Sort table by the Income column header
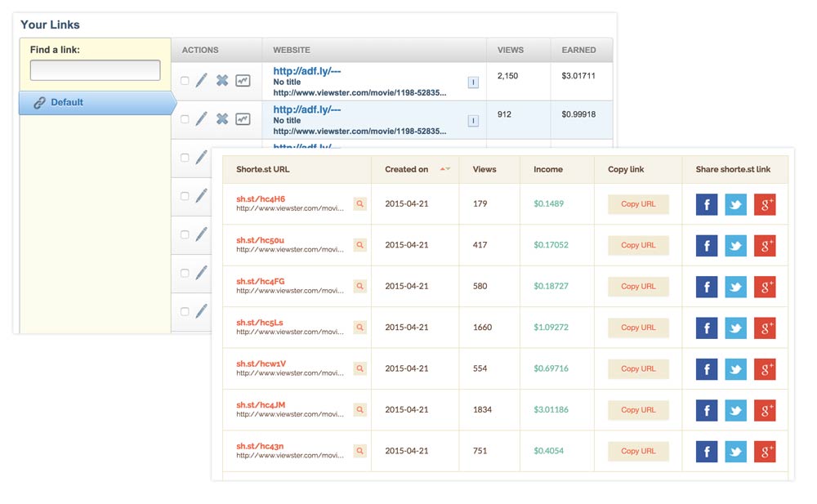The image size is (817, 504). point(547,169)
